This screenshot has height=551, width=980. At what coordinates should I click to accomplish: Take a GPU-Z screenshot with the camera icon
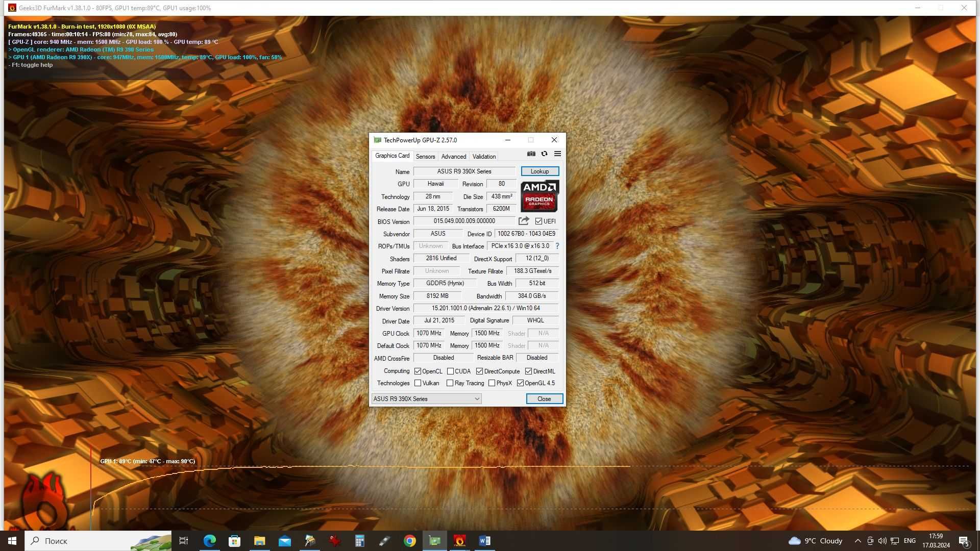531,154
